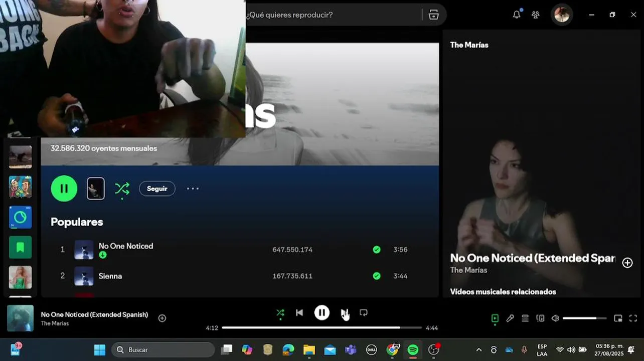Image resolution: width=644 pixels, height=361 pixels.
Task: Click the 3:56 duration of No One Noticed
Action: [400, 249]
